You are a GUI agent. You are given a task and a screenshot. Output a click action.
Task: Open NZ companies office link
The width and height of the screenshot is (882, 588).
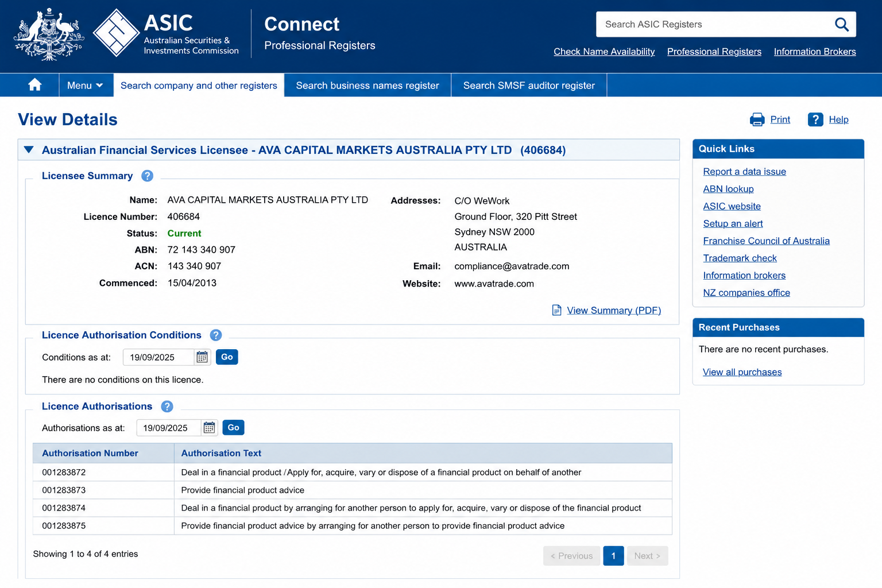(x=746, y=293)
